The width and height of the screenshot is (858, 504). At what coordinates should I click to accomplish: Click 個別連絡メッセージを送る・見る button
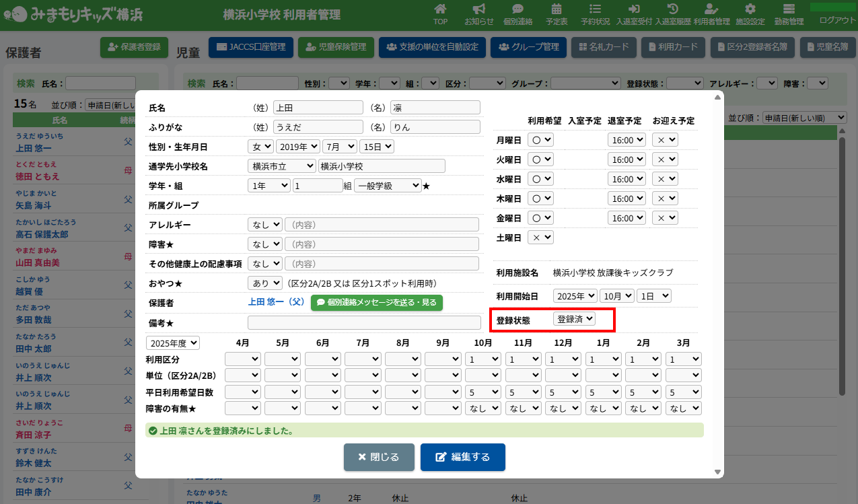[377, 303]
